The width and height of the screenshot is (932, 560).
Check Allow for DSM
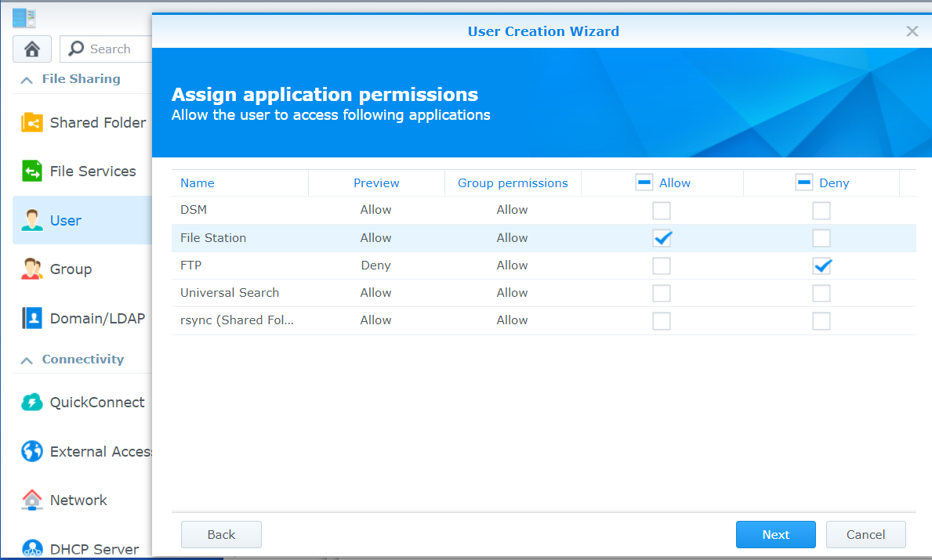[662, 210]
